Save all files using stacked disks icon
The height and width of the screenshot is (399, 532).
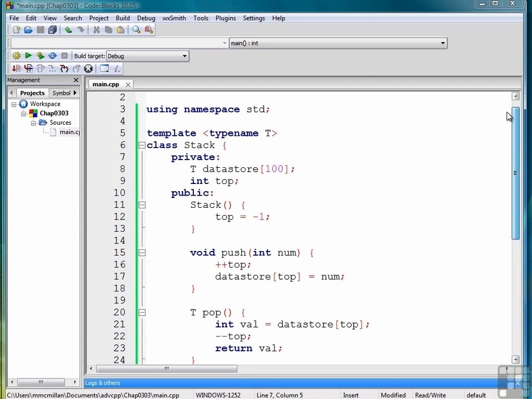point(52,30)
